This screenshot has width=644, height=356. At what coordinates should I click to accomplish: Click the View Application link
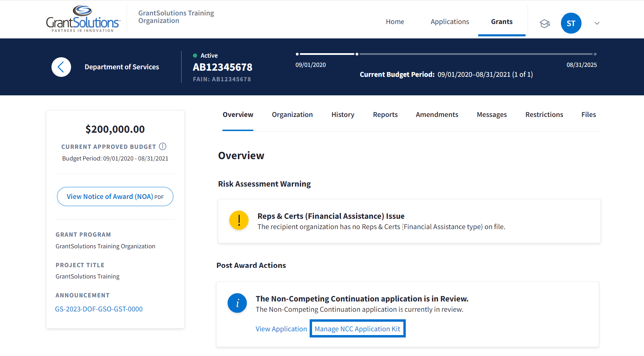pyautogui.click(x=281, y=329)
